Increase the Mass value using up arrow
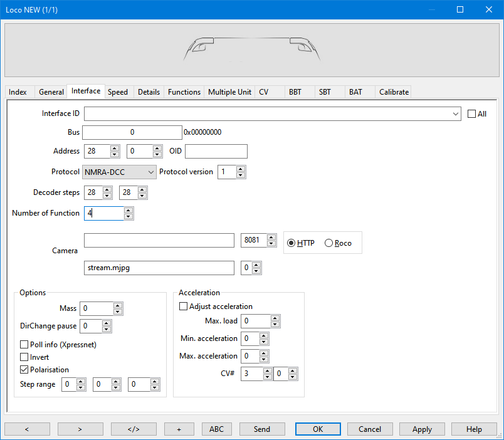The image size is (504, 440). (118, 305)
